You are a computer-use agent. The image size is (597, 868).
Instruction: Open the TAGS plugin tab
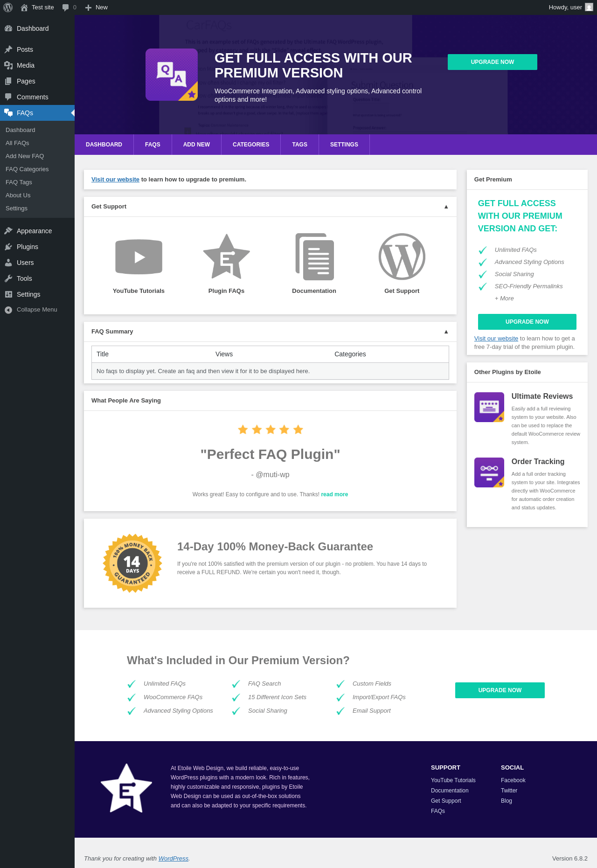tap(299, 145)
